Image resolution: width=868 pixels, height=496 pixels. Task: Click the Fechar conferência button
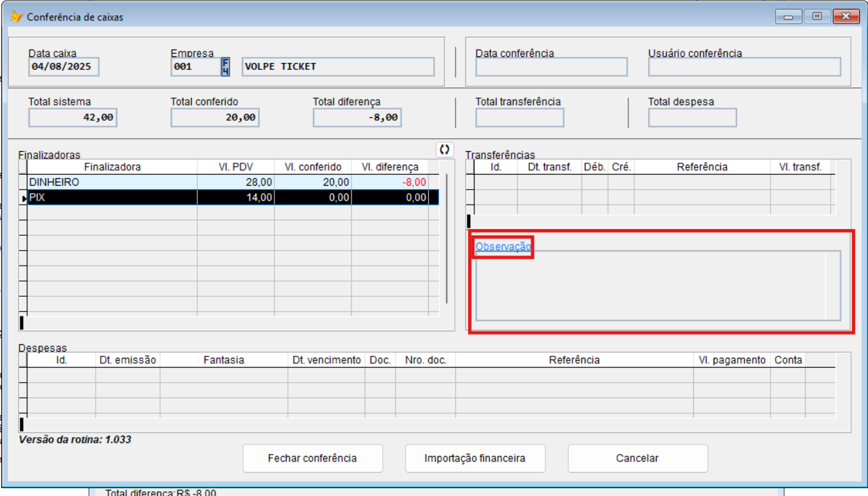(x=312, y=458)
